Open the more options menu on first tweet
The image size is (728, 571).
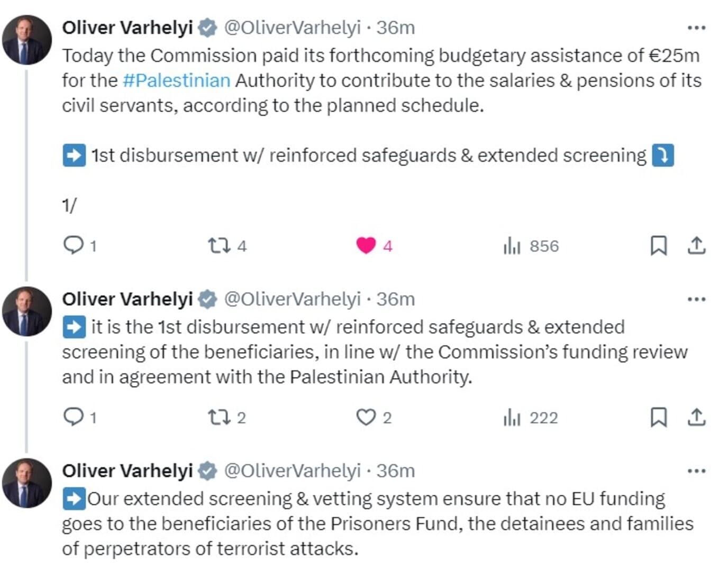pos(696,27)
